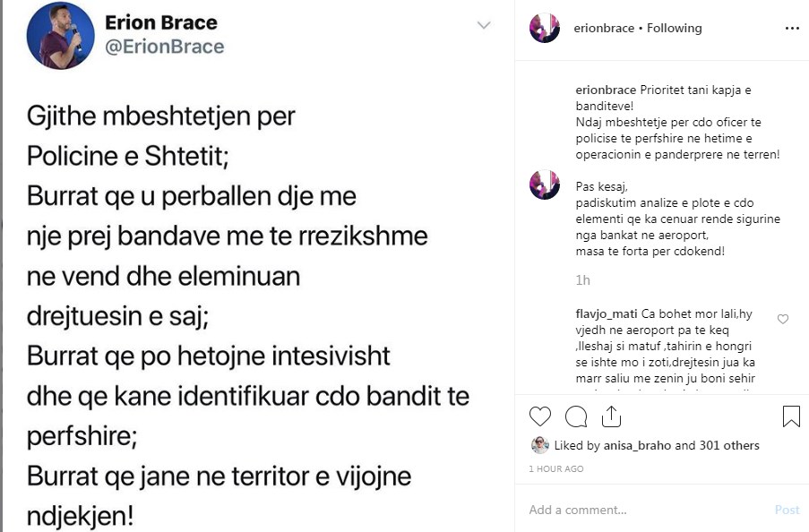Like flavjo_mati's comment with small heart

[783, 319]
